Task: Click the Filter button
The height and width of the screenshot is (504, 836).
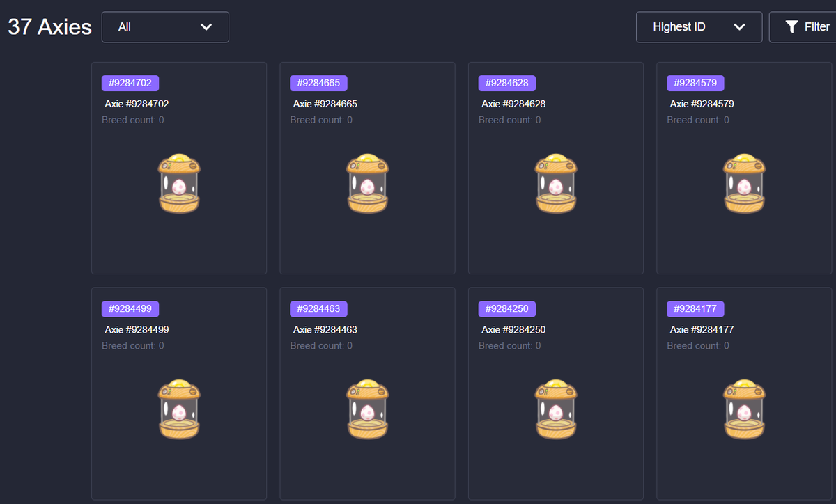Action: point(803,27)
